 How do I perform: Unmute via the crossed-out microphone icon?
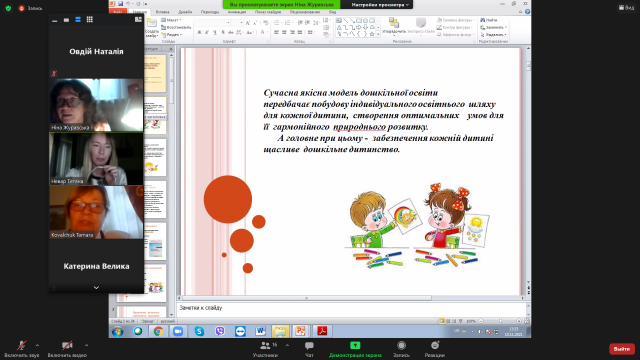point(22,346)
